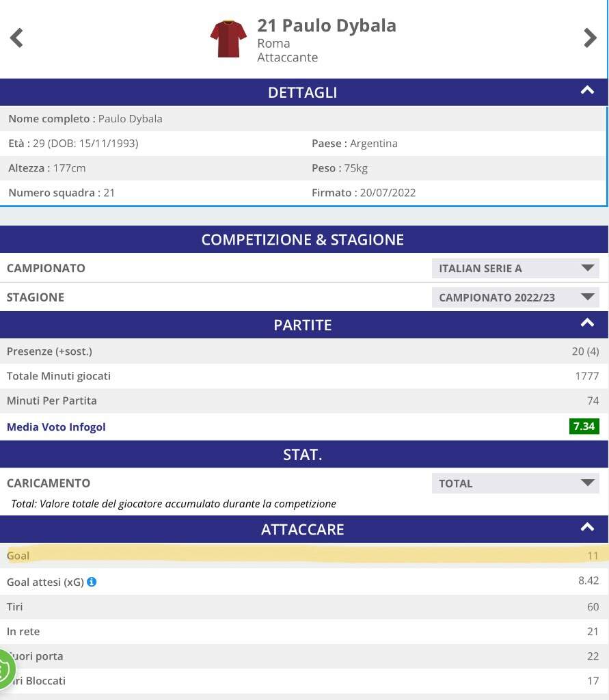Select the Tiri stat row
The image size is (609, 700).
(304, 607)
